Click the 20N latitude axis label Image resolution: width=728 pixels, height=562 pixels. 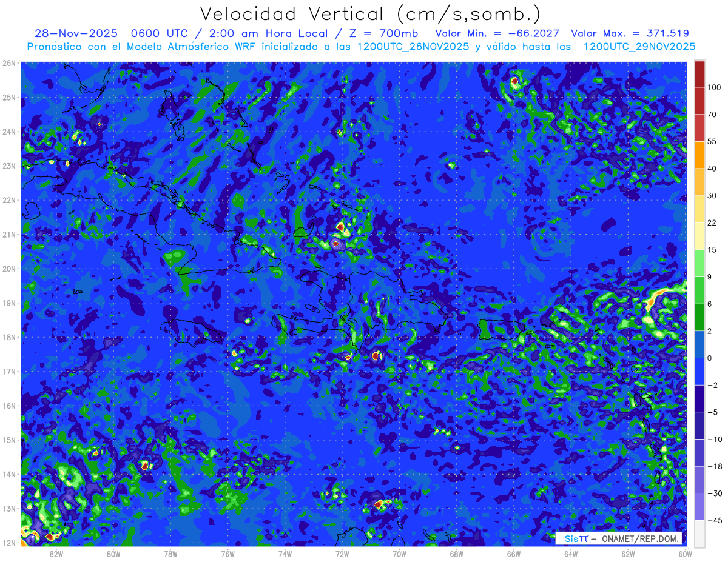click(9, 269)
